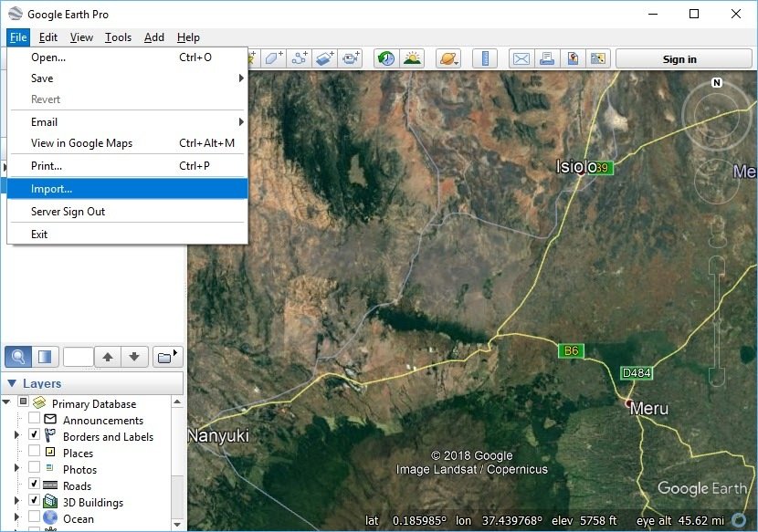
Task: Toggle sunlight across landscape icon
Action: (x=412, y=59)
